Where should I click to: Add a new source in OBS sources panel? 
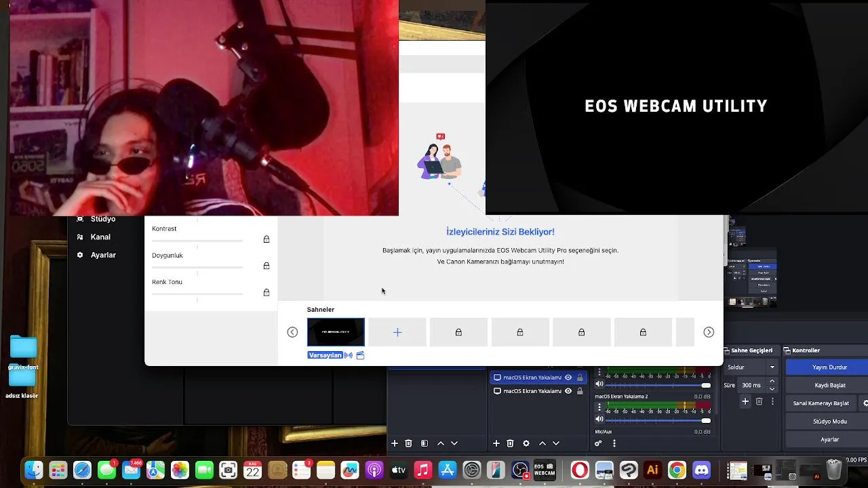click(496, 443)
